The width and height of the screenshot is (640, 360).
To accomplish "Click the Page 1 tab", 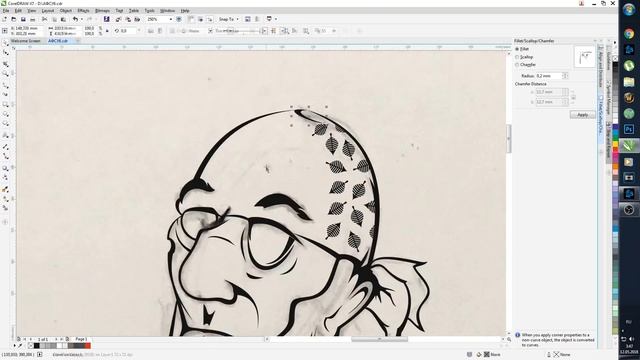I will (81, 339).
